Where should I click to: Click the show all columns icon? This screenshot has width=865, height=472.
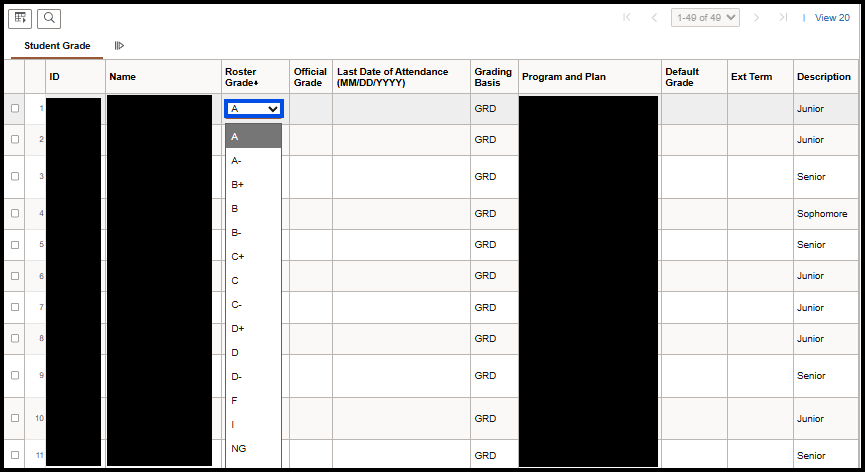point(119,46)
